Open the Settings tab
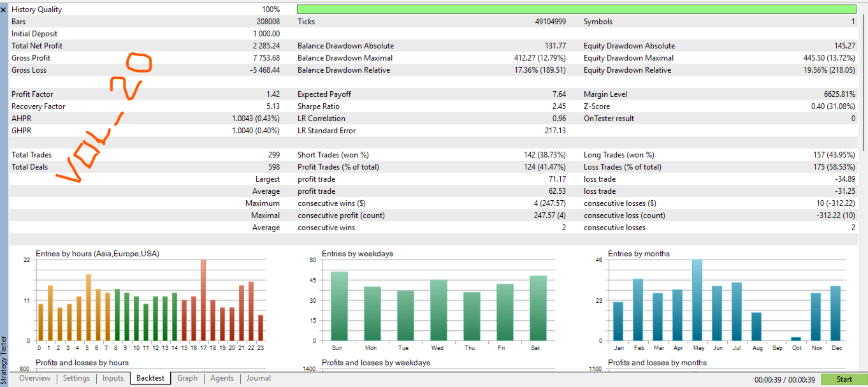This screenshot has width=868, height=387. point(76,378)
